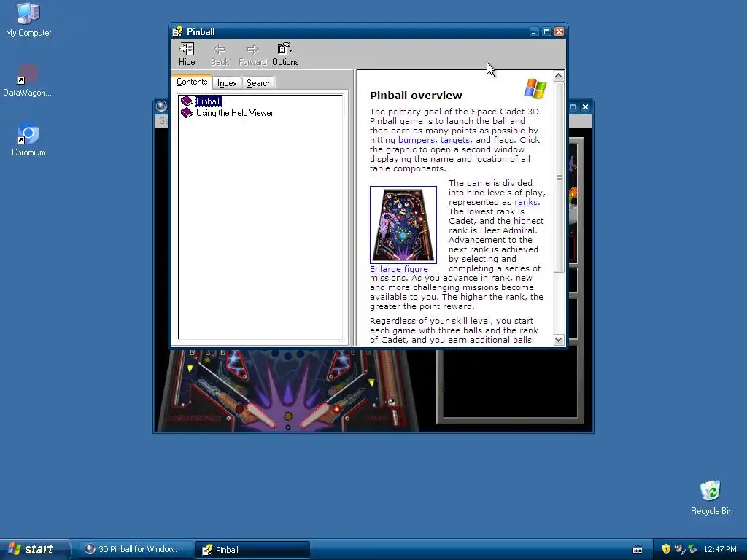This screenshot has height=560, width=747.
Task: Follow the targets hyperlink
Action: tap(455, 140)
